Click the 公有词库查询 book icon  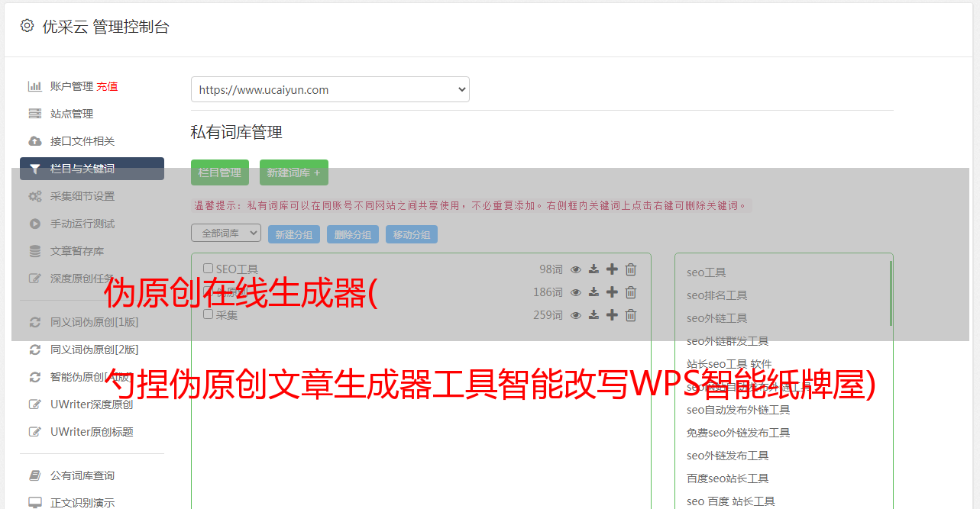pos(35,475)
